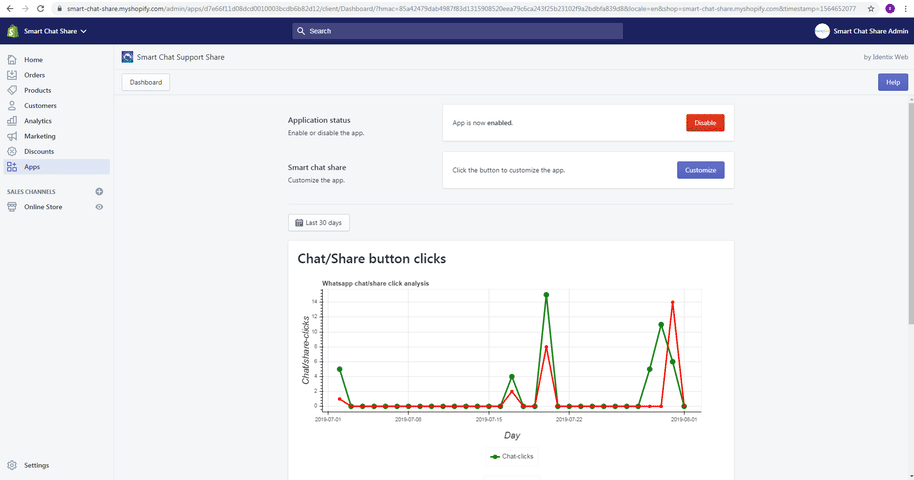Click the browser forward arrow
The height and width of the screenshot is (480, 914).
[x=25, y=9]
